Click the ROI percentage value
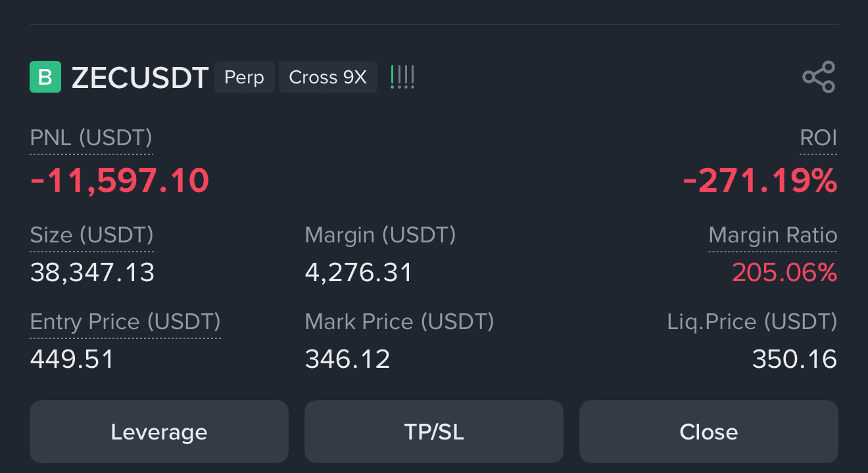 [760, 181]
